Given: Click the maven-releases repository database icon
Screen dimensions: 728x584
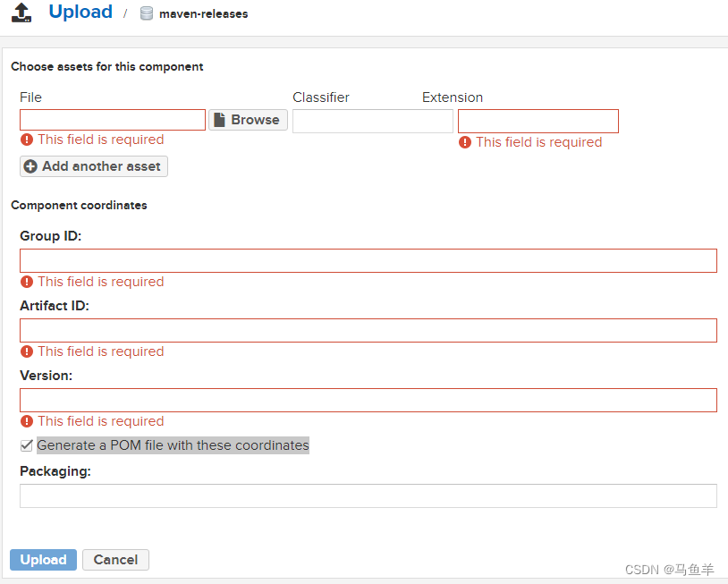Looking at the screenshot, I should (x=146, y=13).
